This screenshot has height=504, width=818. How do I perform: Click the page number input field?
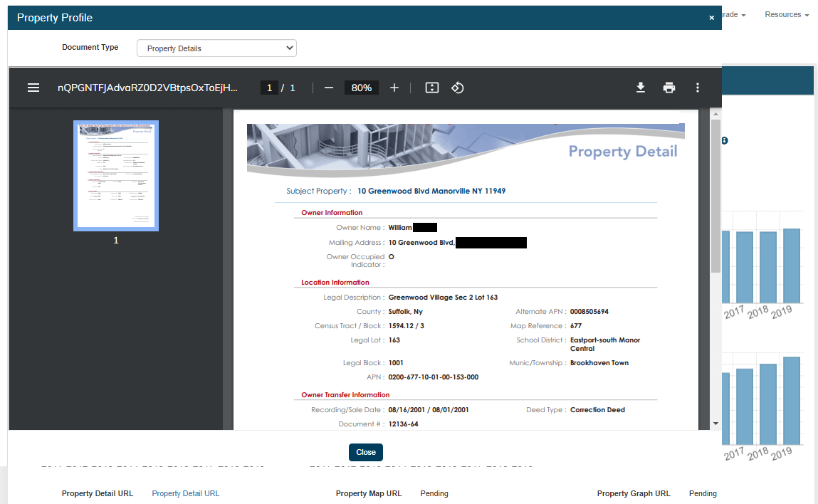pos(269,88)
